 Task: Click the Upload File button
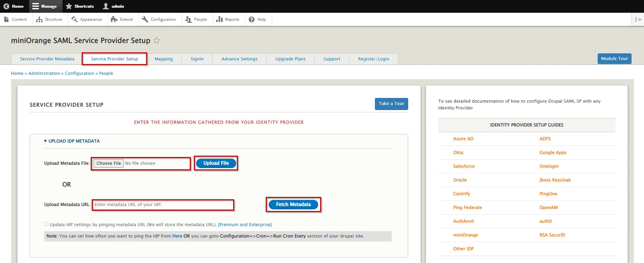click(216, 163)
